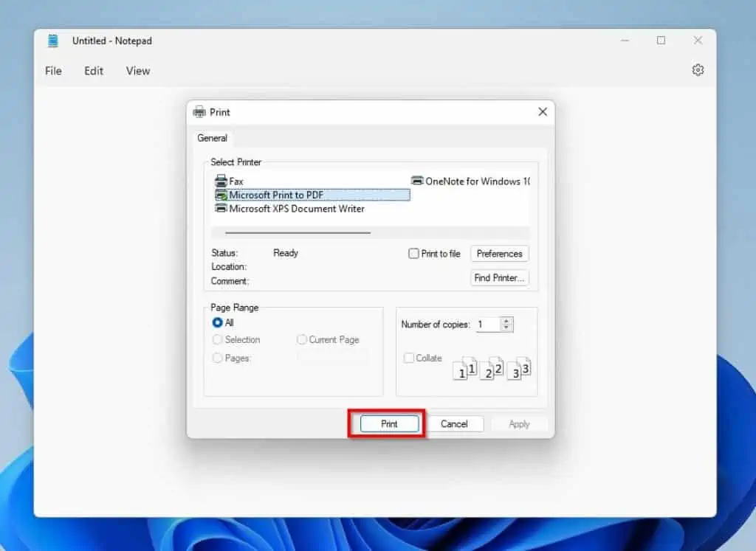Open Notepad settings gear icon
This screenshot has width=756, height=551.
pyautogui.click(x=698, y=70)
